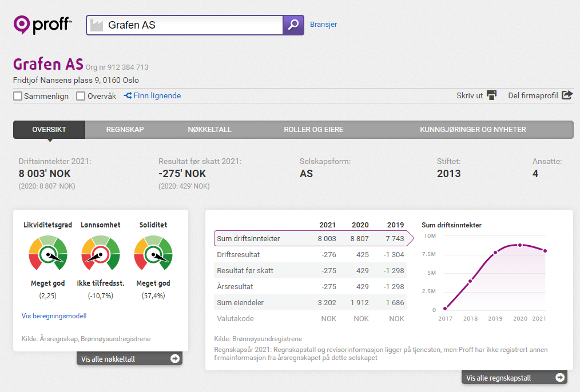Open the proff logo home link

click(42, 25)
